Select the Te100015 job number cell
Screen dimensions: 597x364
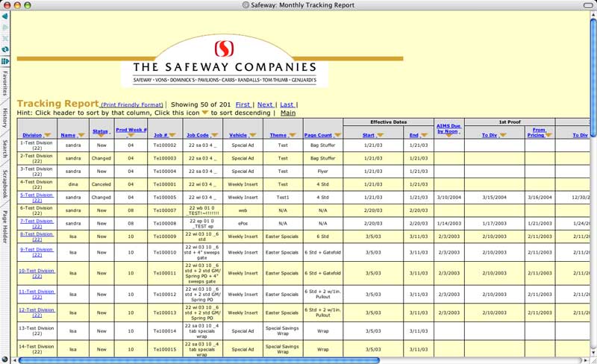tap(165, 349)
